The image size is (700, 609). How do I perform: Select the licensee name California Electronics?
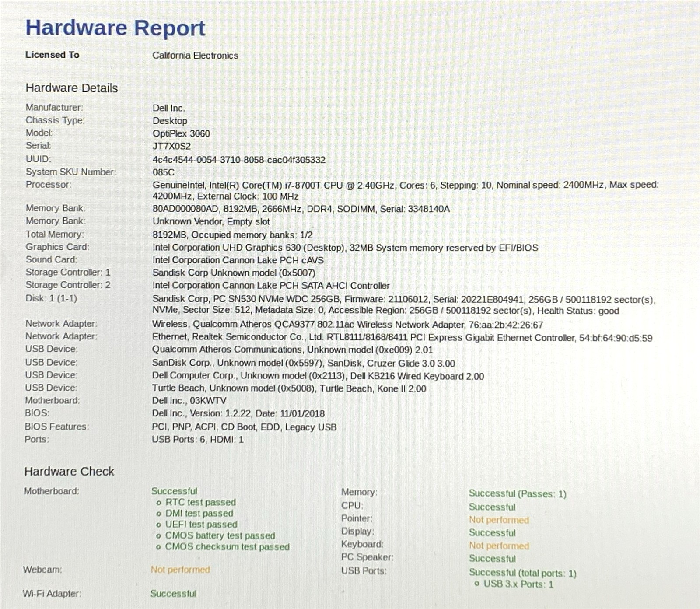pyautogui.click(x=195, y=56)
